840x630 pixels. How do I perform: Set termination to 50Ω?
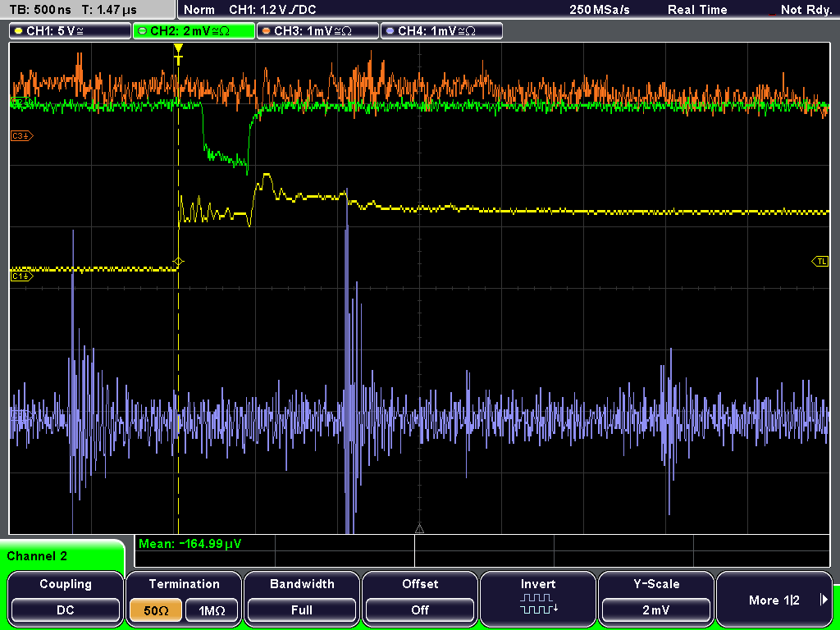coord(156,610)
